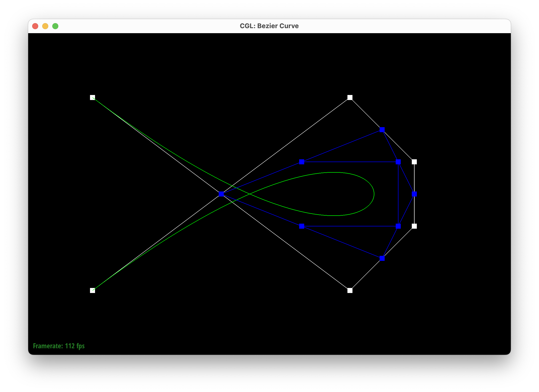Maximize the window with green button
The width and height of the screenshot is (539, 392).
55,26
